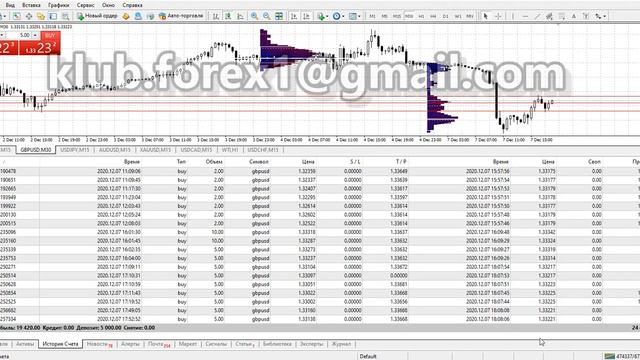Click the 5.00 lot volume field

pyautogui.click(x=19, y=36)
